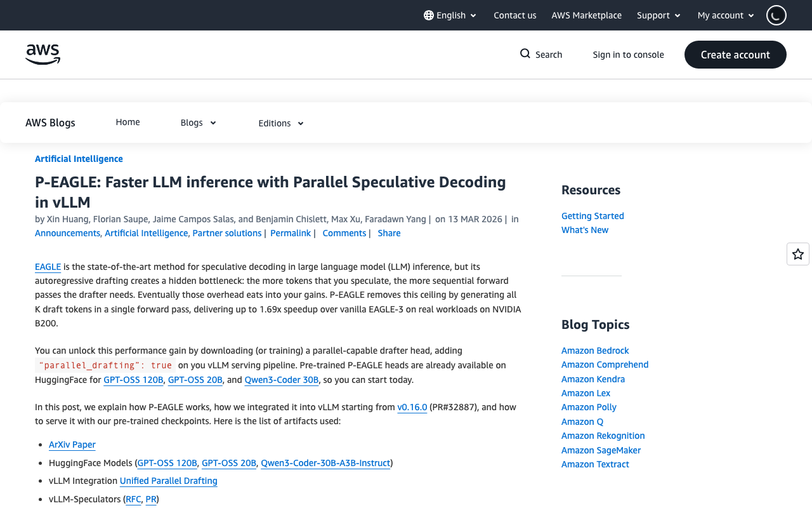Viewport: 812px width, 508px height.
Task: Click the v0.16.0 release link
Action: (412, 407)
